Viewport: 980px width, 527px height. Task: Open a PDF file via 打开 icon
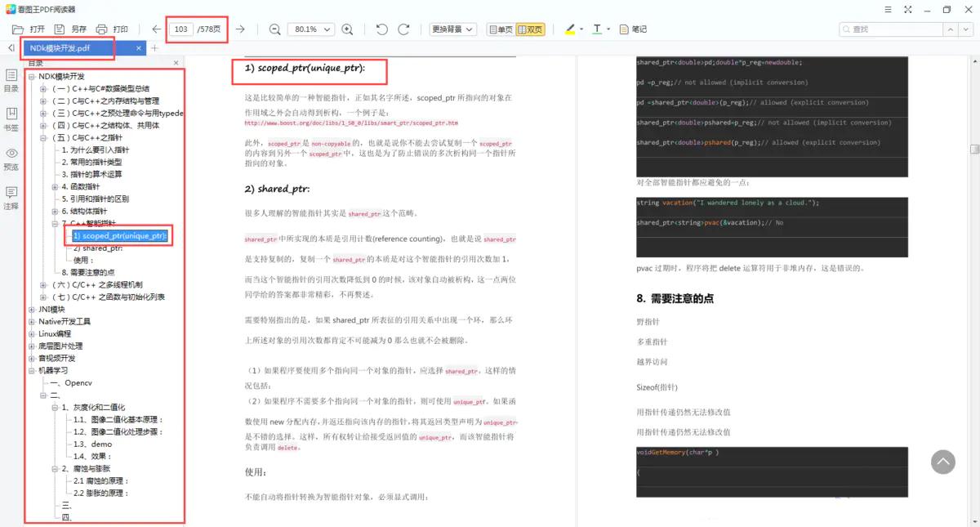[31, 29]
